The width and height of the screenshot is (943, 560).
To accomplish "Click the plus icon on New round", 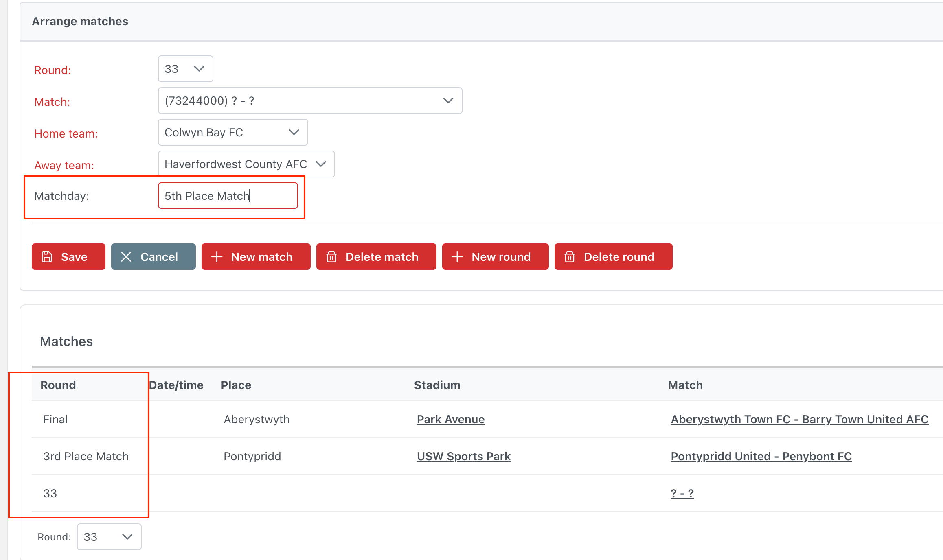I will point(457,257).
